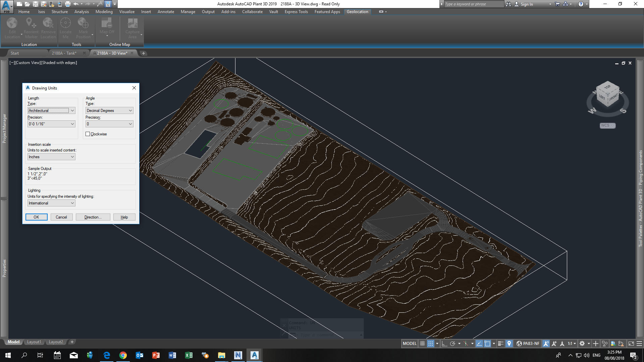Click the Save As icon

pyautogui.click(x=44, y=4)
